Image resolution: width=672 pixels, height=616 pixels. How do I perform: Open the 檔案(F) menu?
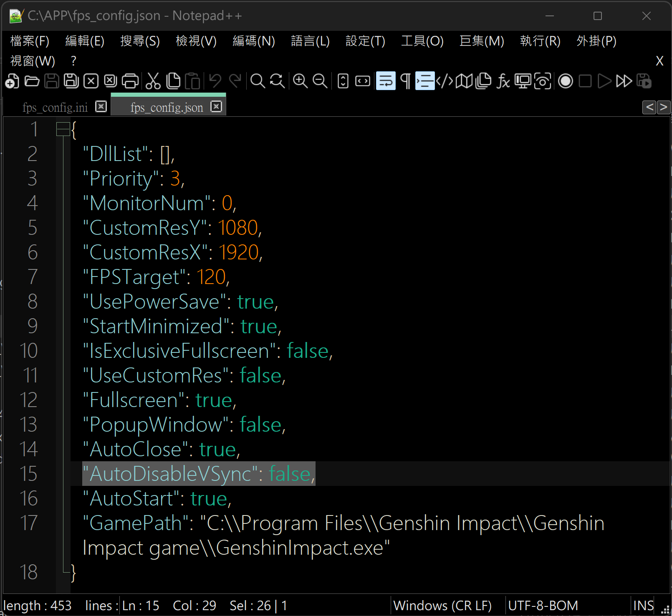point(30,41)
